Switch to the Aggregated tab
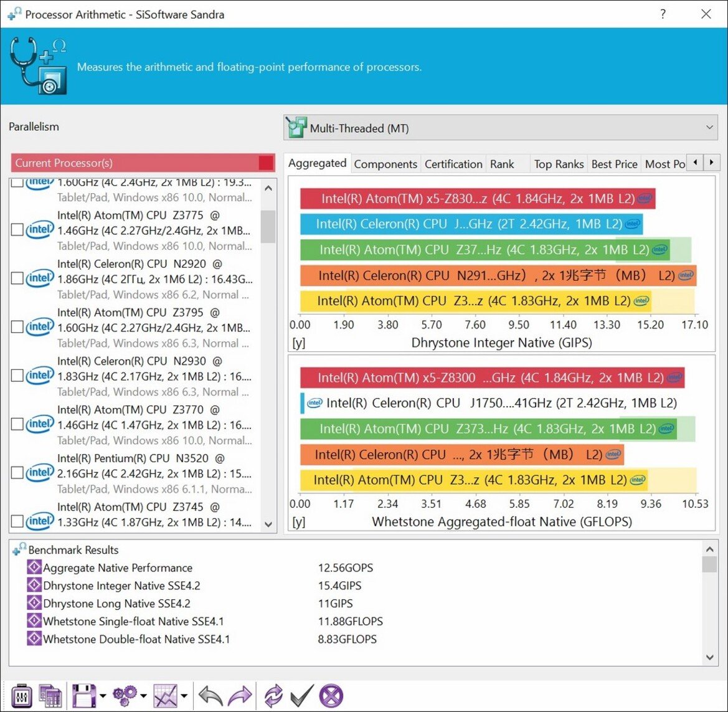Image resolution: width=728 pixels, height=712 pixels. coord(317,163)
